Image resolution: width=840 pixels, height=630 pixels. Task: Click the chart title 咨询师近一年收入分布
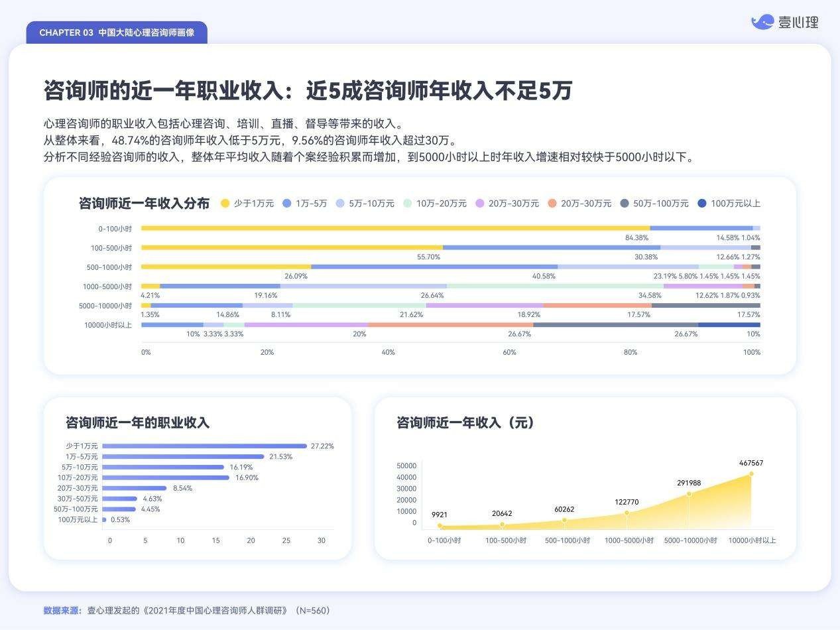click(x=144, y=204)
